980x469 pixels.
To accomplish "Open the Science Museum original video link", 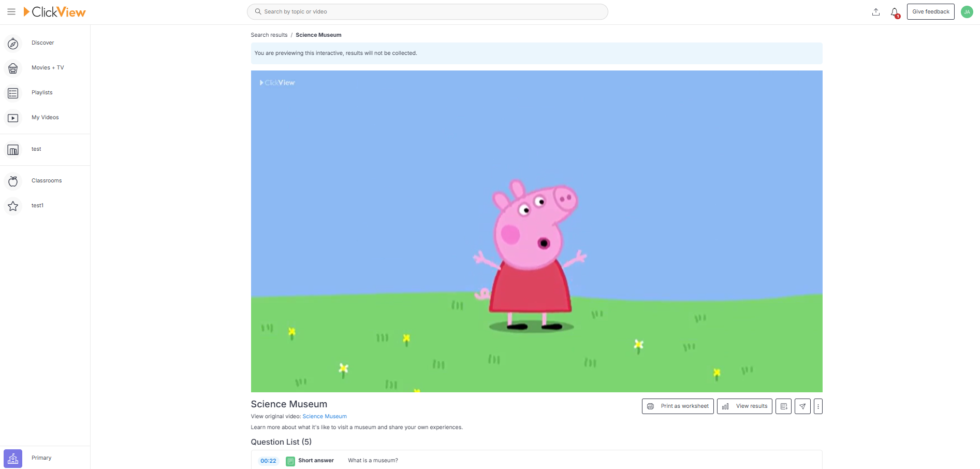I will point(325,417).
